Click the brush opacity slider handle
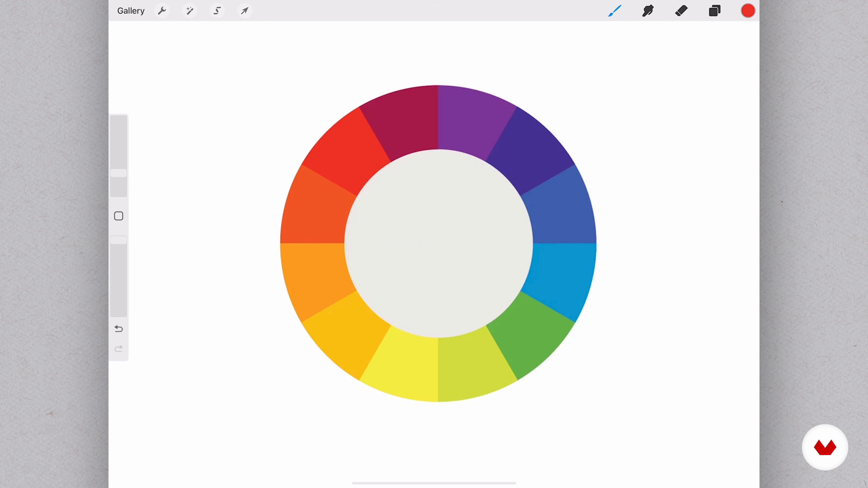The height and width of the screenshot is (488, 868). [x=119, y=240]
